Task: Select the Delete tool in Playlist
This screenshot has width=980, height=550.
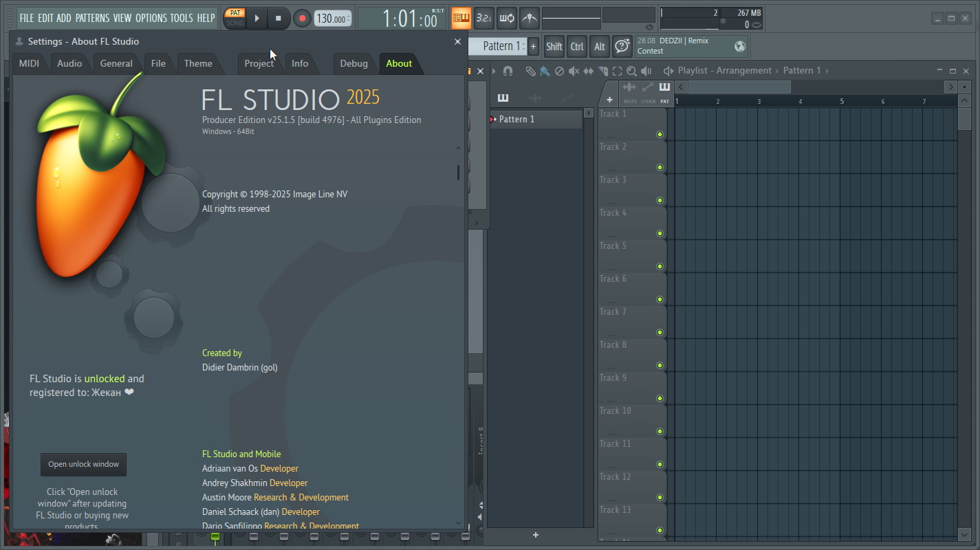Action: [x=559, y=71]
